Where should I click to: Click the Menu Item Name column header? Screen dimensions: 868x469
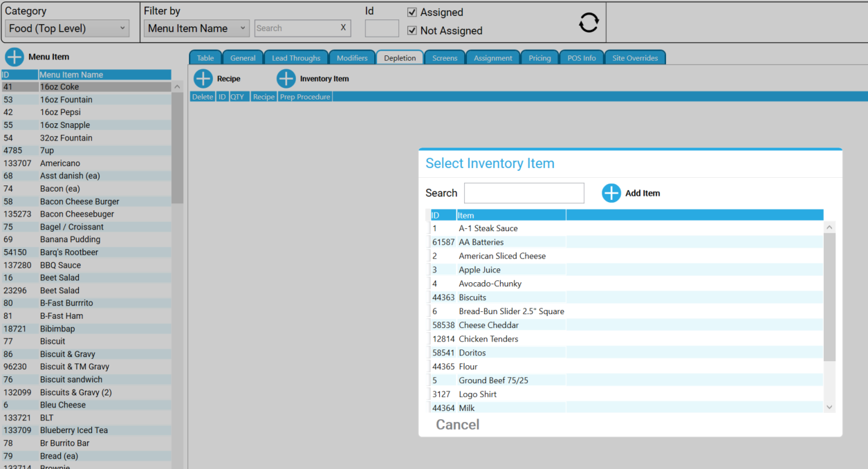click(x=71, y=74)
